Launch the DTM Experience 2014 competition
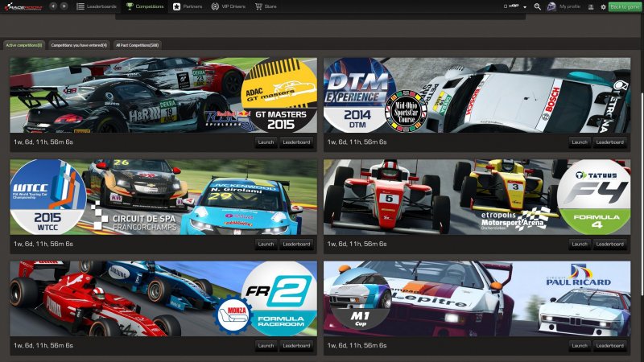Viewport: 644px width, 362px height. [580, 142]
